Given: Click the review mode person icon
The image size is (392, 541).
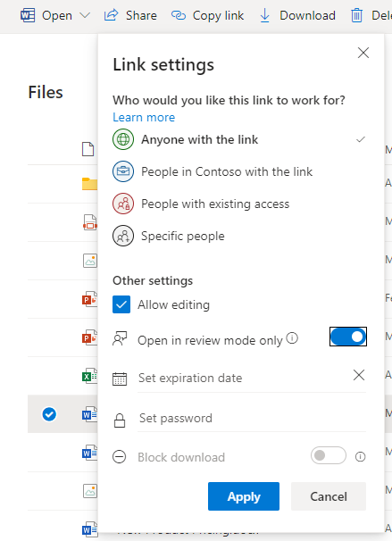Looking at the screenshot, I should (x=120, y=338).
